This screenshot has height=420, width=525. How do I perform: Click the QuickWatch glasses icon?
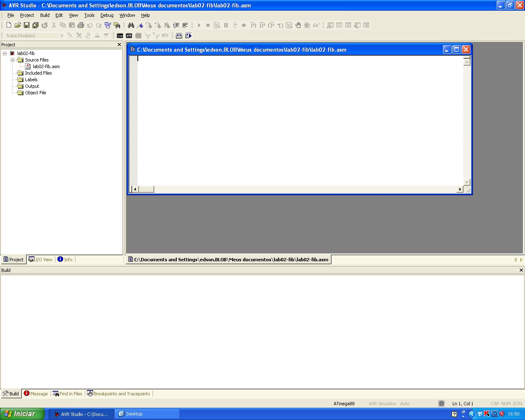(x=316, y=25)
